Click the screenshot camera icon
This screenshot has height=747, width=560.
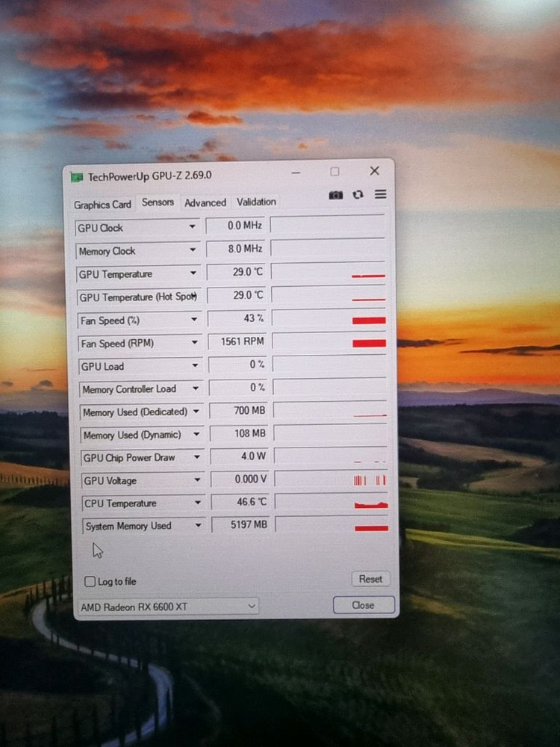click(x=336, y=195)
